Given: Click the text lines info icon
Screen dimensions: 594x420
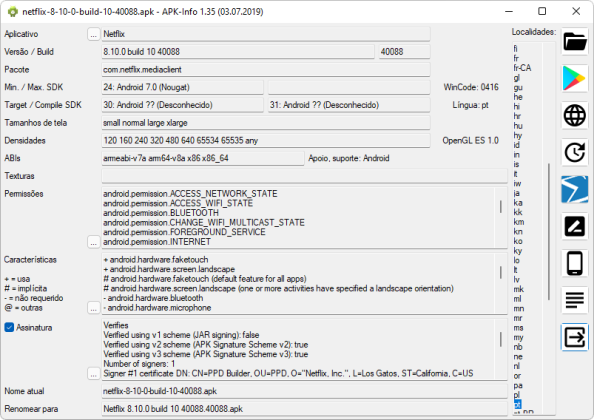Looking at the screenshot, I should (x=575, y=300).
